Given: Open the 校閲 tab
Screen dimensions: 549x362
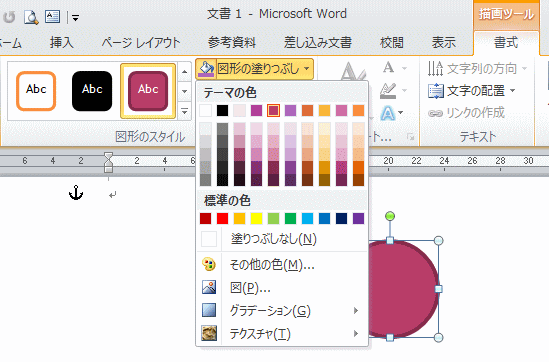Looking at the screenshot, I should click(x=392, y=43).
